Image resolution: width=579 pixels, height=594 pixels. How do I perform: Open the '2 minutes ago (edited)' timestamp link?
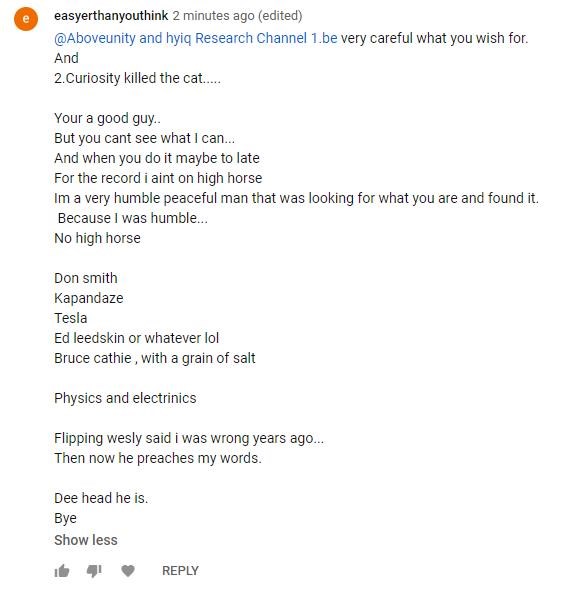pyautogui.click(x=238, y=16)
